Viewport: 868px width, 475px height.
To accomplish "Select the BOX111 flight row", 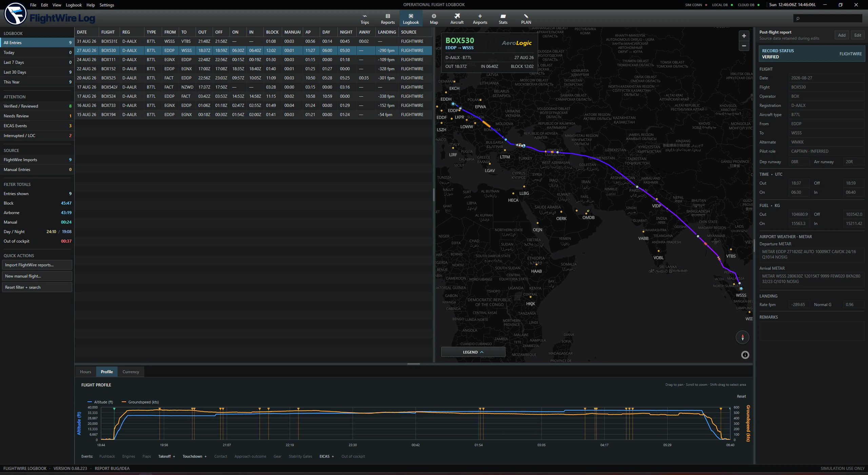I will pos(253,60).
